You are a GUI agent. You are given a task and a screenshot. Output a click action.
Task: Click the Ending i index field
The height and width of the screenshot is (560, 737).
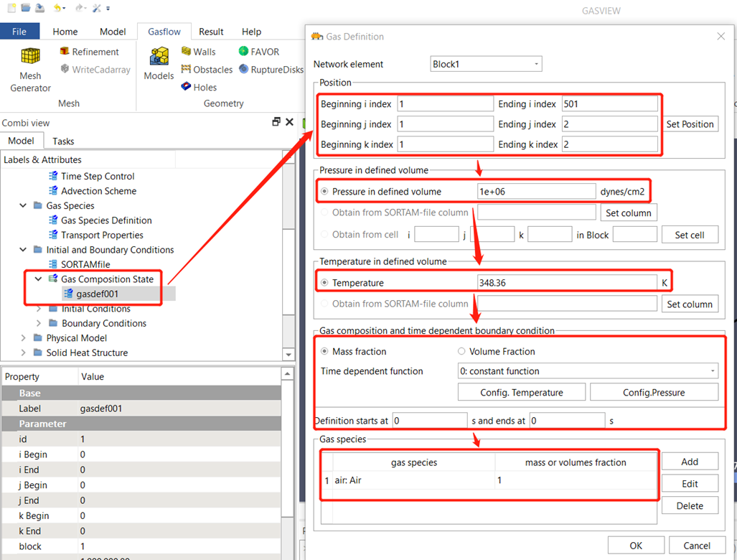point(610,104)
